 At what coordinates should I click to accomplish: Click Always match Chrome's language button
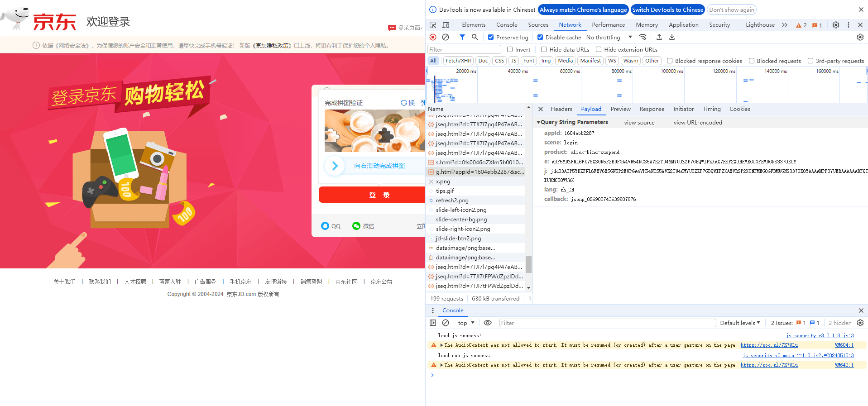coord(583,10)
